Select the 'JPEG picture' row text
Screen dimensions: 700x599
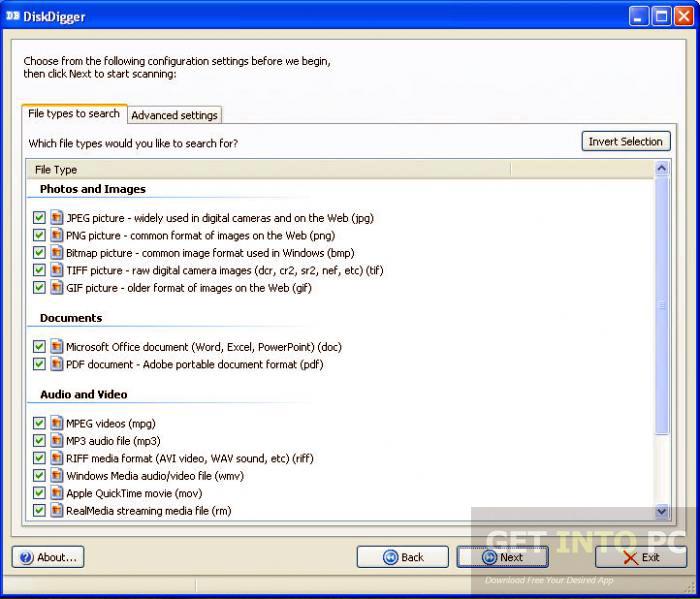220,218
